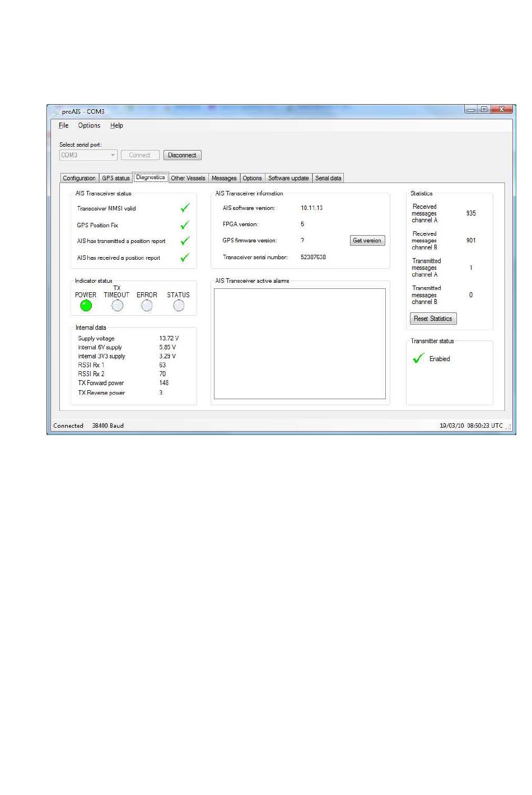Click the RSSI Rx 1 value 63

click(x=162, y=365)
